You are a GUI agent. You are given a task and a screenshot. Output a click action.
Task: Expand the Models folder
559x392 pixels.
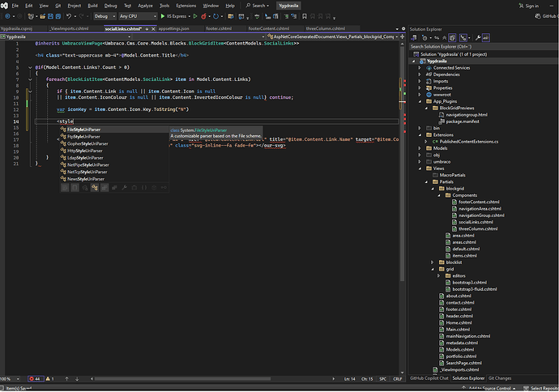coord(420,148)
